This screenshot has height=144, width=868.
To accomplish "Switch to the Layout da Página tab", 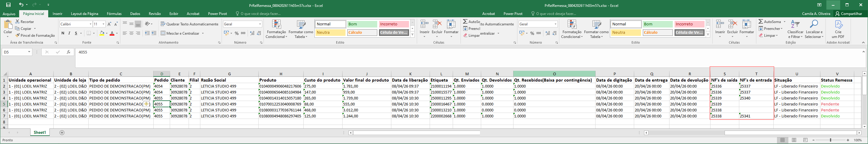I will click(84, 14).
